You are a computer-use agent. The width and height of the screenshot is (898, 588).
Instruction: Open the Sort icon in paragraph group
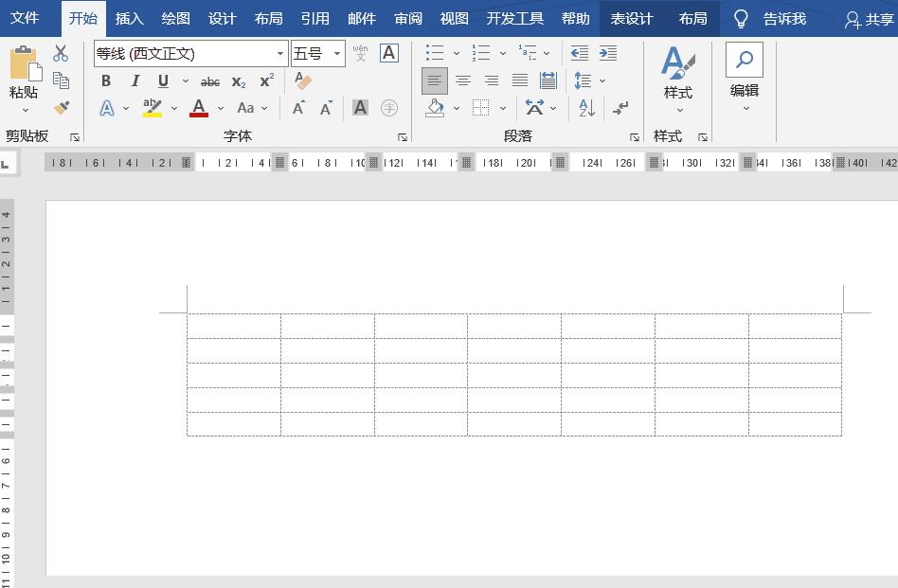point(585,108)
